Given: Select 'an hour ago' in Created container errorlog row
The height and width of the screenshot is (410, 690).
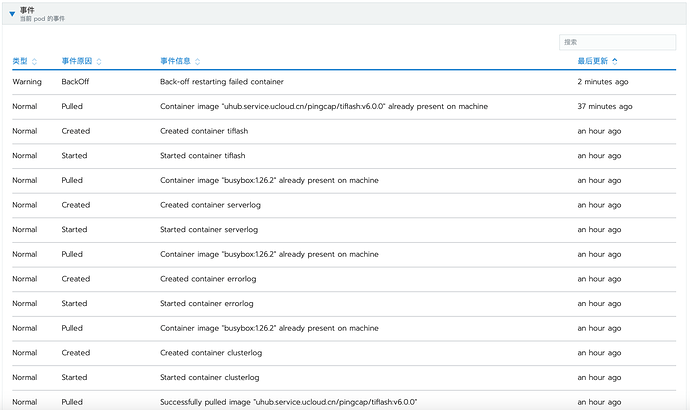Looking at the screenshot, I should coord(599,279).
